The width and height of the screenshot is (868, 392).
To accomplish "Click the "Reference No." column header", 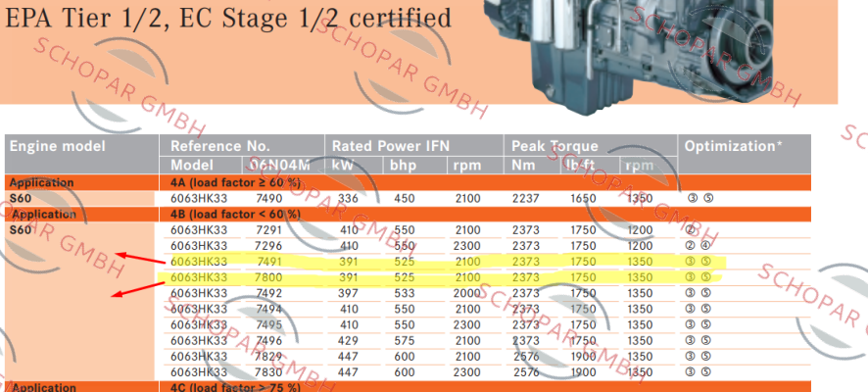I will coord(220,146).
